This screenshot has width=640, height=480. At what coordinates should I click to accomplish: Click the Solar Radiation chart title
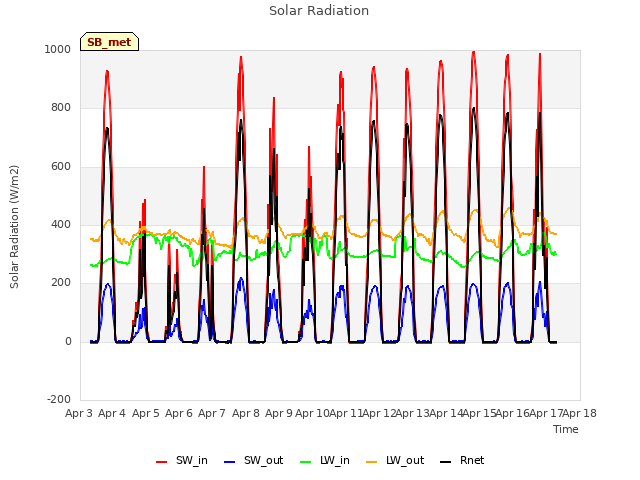click(x=319, y=11)
